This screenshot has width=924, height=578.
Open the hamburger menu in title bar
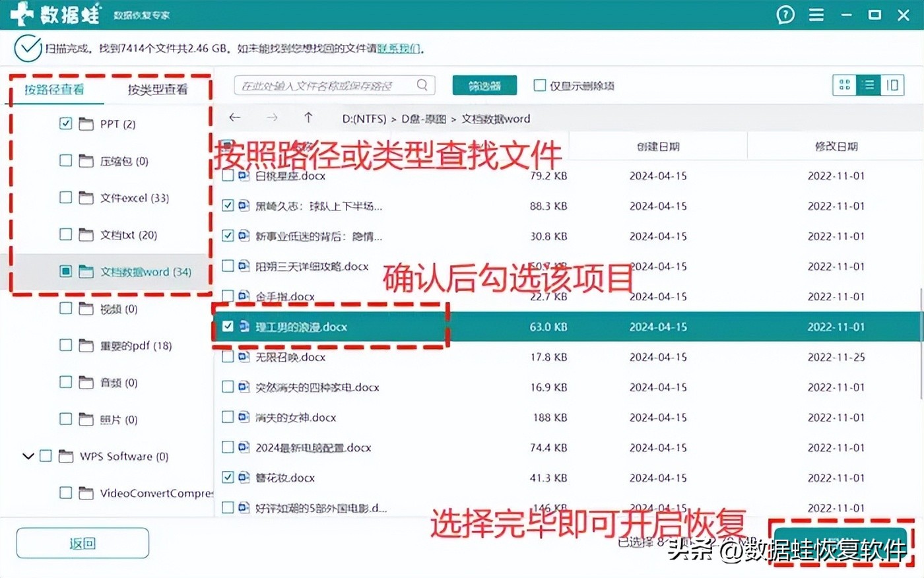(816, 15)
